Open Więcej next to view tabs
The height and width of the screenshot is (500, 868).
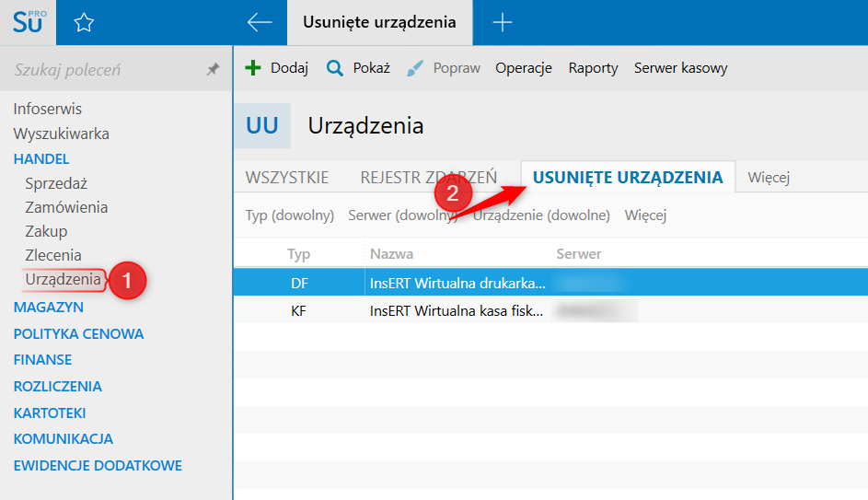click(x=769, y=177)
